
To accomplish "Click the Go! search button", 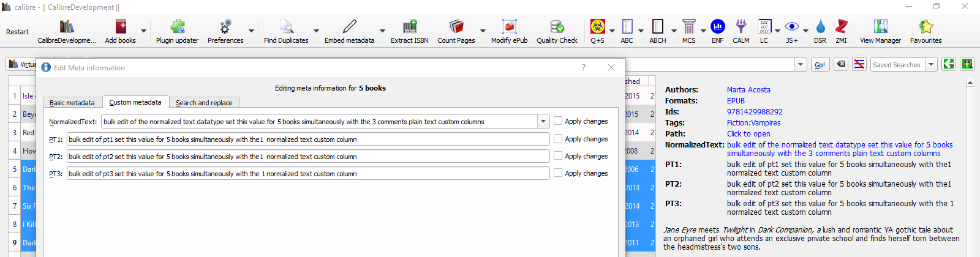I will [820, 64].
